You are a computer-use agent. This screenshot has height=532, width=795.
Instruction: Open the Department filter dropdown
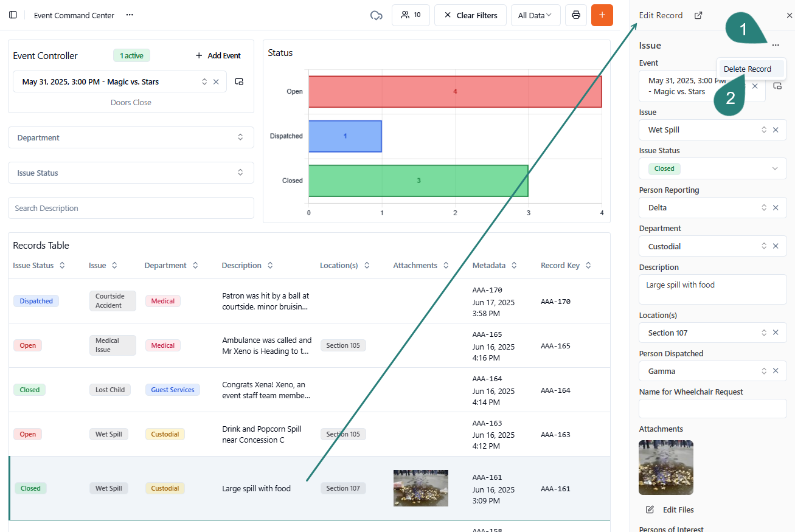(x=131, y=137)
